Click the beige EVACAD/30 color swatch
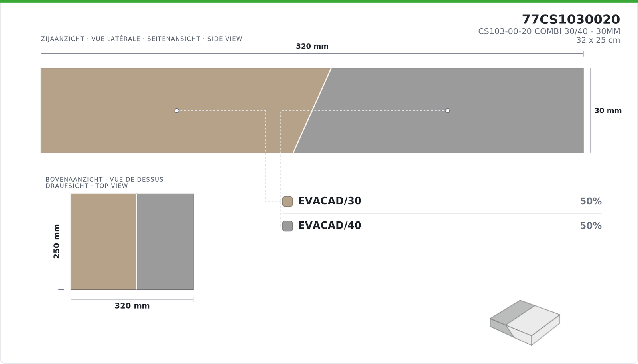The width and height of the screenshot is (638, 364). (x=287, y=202)
